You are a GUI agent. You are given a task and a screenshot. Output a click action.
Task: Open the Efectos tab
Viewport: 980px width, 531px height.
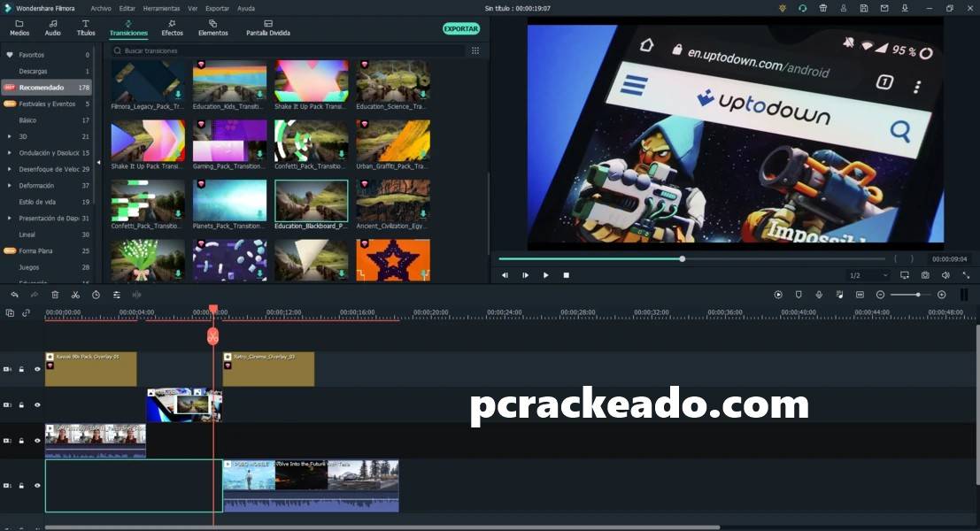point(172,27)
